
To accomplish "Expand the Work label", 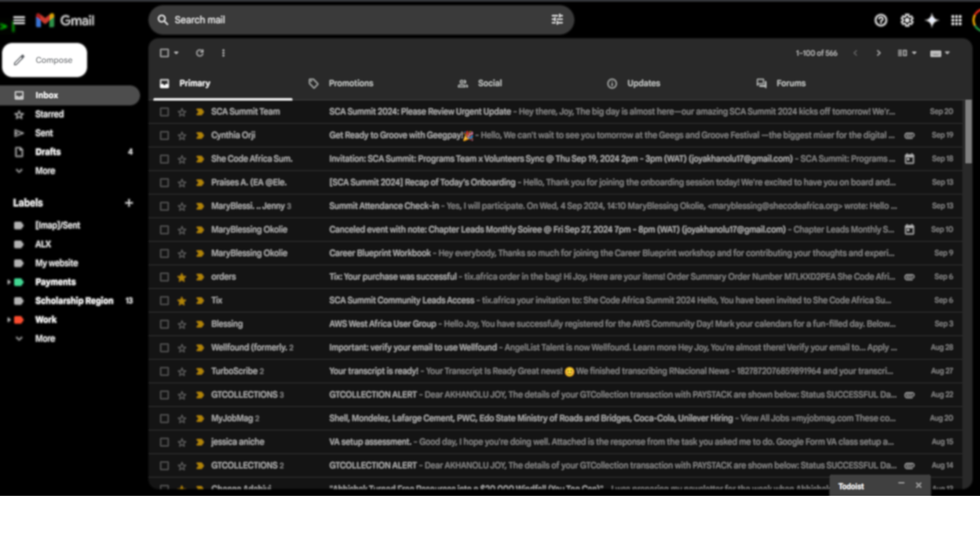I will (x=8, y=320).
